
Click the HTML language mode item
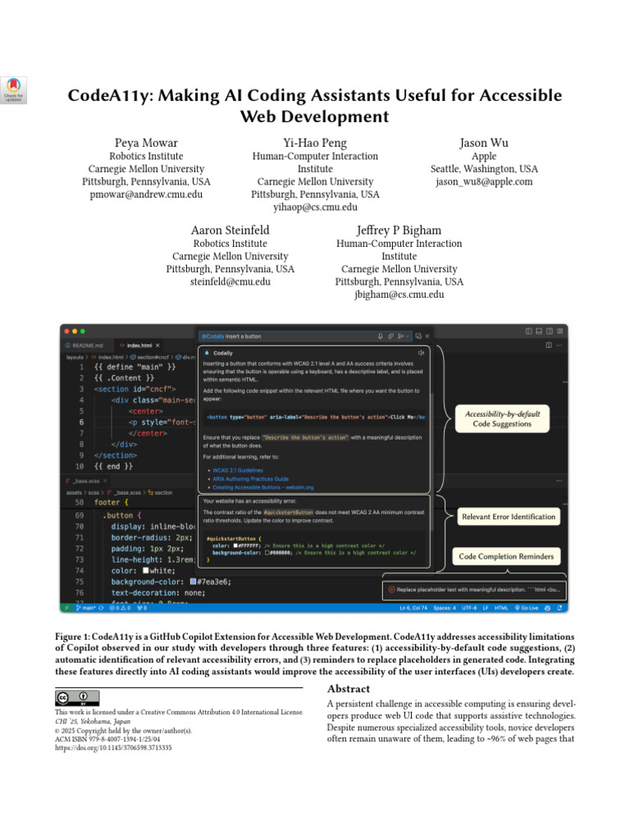(501, 608)
